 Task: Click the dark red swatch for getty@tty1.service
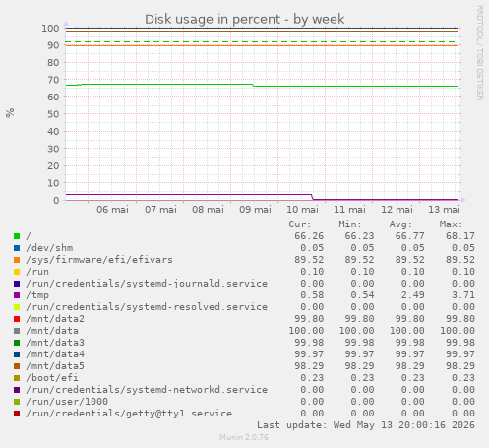point(17,414)
